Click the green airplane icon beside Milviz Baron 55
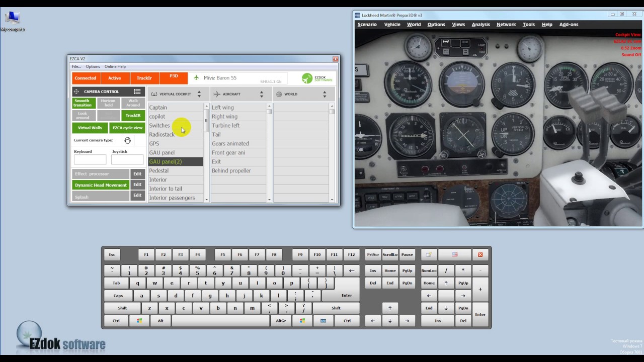This screenshot has height=362, width=644. [196, 78]
